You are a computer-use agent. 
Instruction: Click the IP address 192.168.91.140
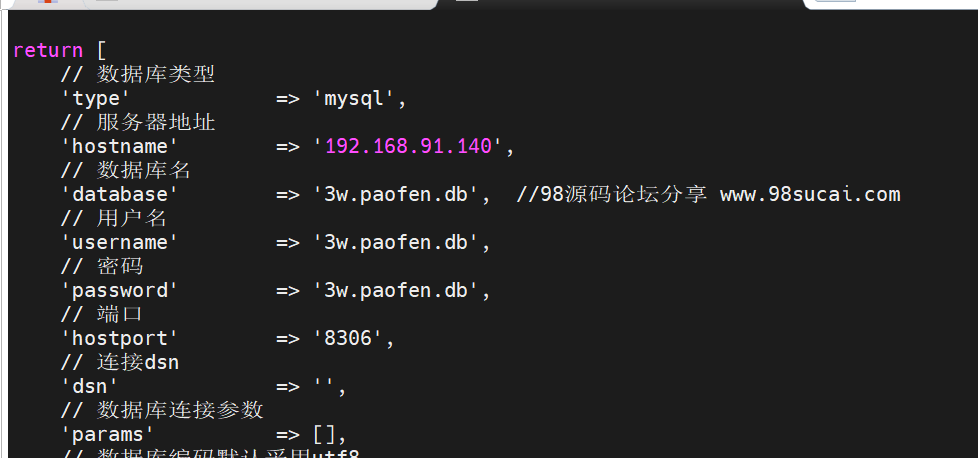409,147
